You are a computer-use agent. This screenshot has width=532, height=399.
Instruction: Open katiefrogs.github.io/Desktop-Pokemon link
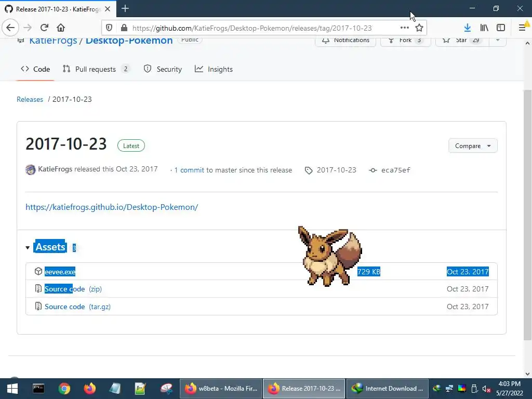tap(112, 207)
